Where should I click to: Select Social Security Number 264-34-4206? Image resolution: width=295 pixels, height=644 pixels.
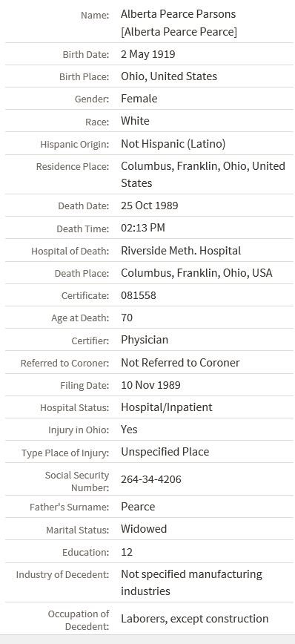coord(151,479)
